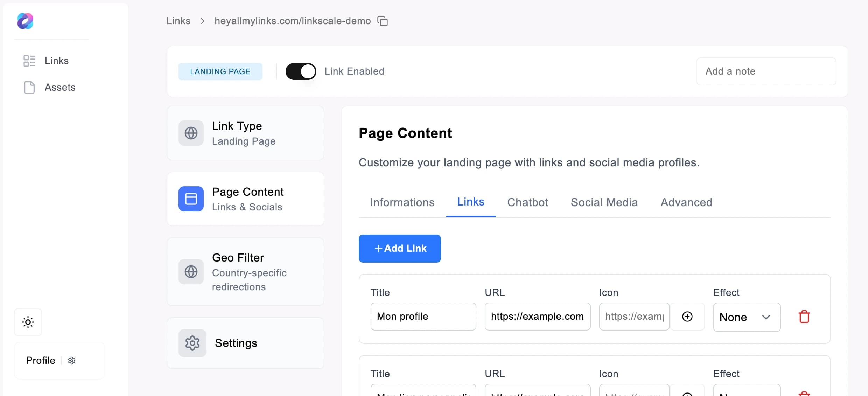868x396 pixels.
Task: Upload an icon for the Mon profile link
Action: point(687,317)
